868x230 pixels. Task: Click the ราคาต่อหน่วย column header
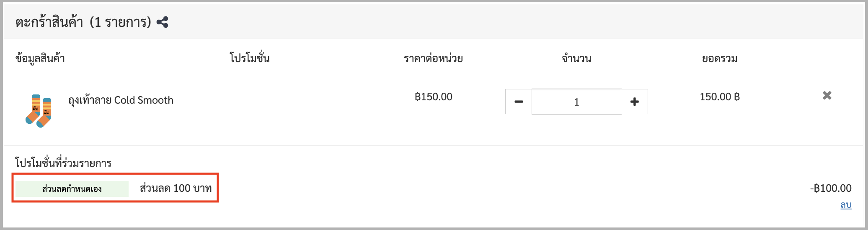point(433,58)
